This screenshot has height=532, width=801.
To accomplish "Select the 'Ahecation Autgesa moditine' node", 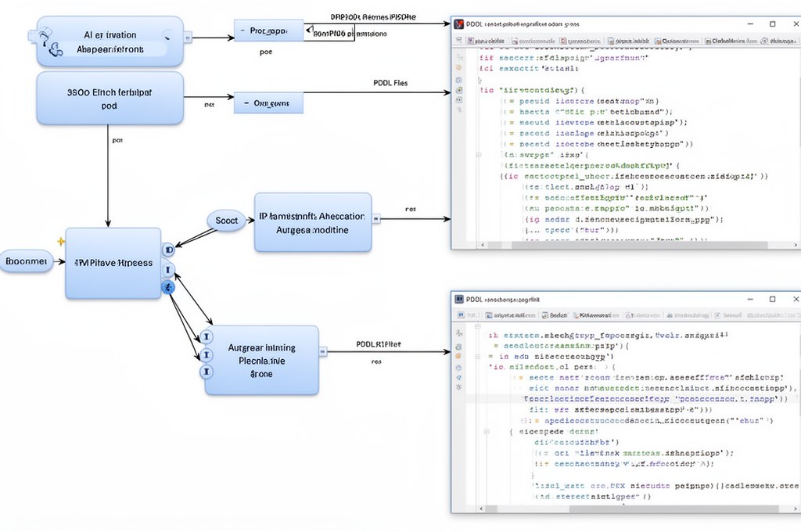I will pos(313,222).
